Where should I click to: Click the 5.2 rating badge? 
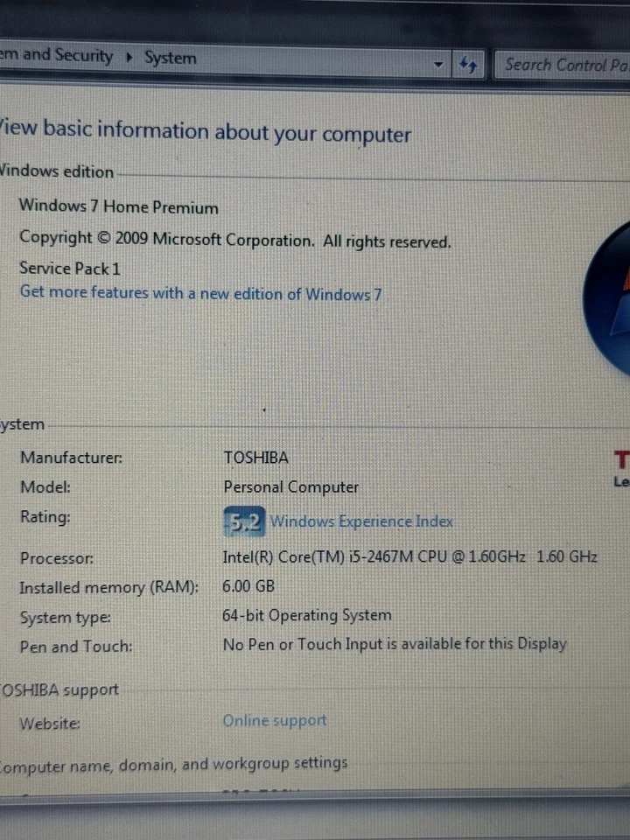coord(244,521)
